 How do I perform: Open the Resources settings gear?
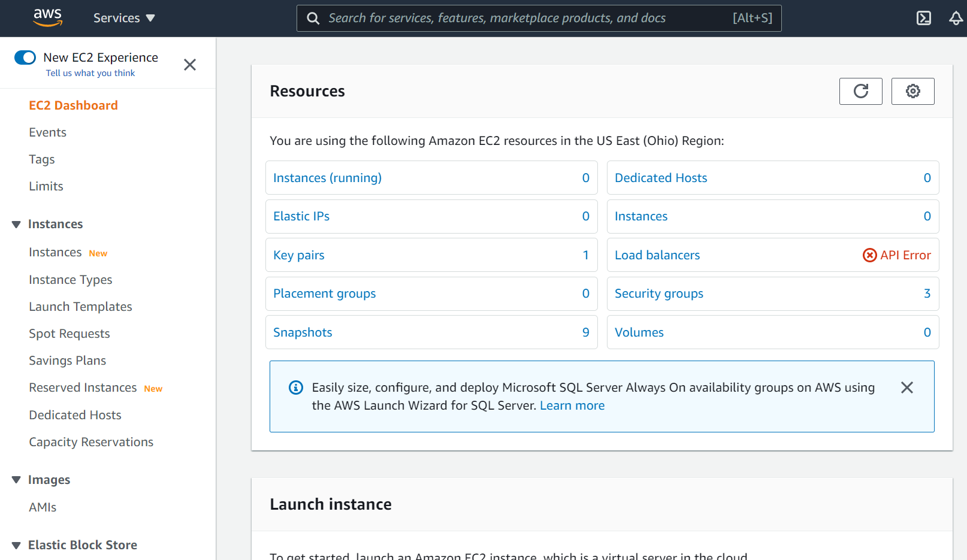point(912,91)
